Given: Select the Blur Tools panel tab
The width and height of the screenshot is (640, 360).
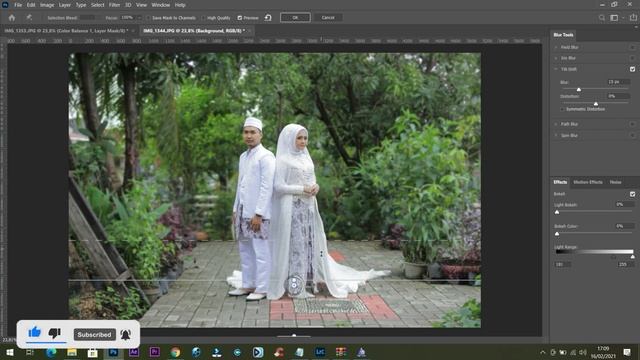Looking at the screenshot, I should [563, 35].
